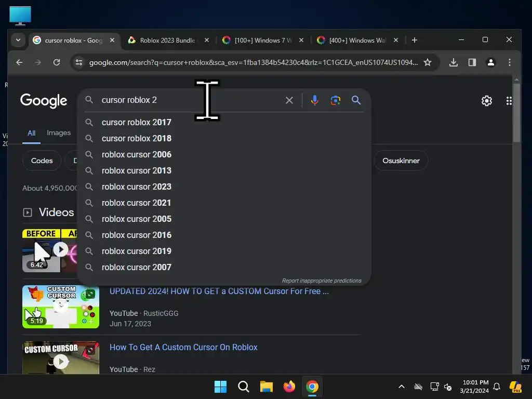
Task: Open clock showing 10:01 PM
Action: click(475, 387)
